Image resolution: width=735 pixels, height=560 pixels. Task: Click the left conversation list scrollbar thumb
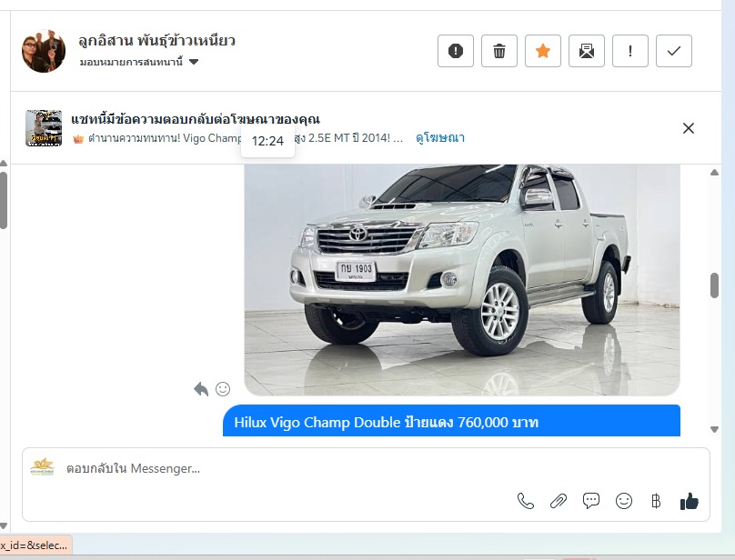pos(4,200)
